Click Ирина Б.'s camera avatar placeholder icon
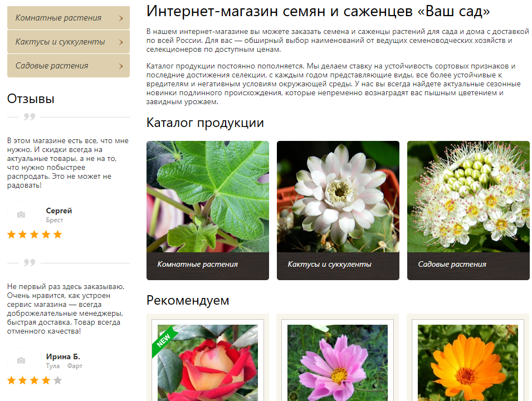The height and width of the screenshot is (401, 532). tap(21, 361)
